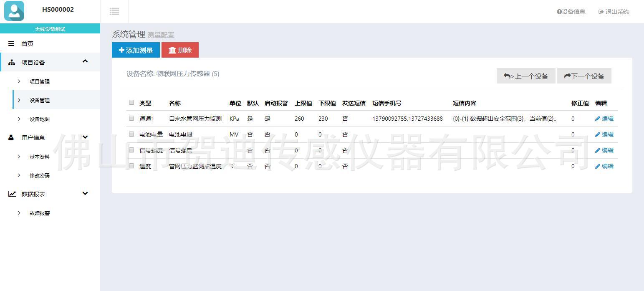Viewport: 644px width, 291px height.
Task: Go to 首页 in the sidebar
Action: click(x=27, y=44)
